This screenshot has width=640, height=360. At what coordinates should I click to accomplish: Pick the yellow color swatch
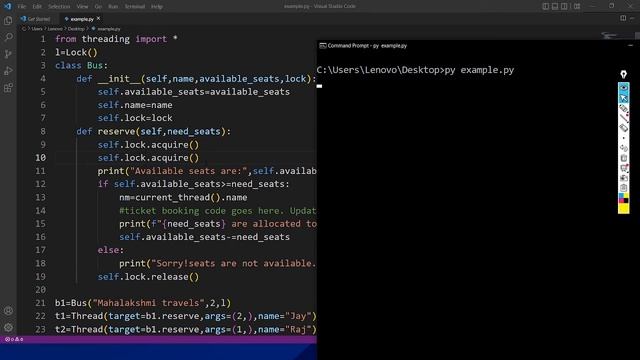[x=623, y=208]
